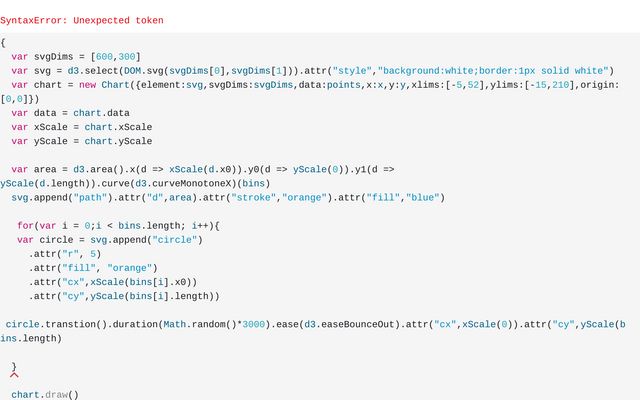Click chart.yScale in the yScale line
Screen dimensions: 640x400
(118, 141)
